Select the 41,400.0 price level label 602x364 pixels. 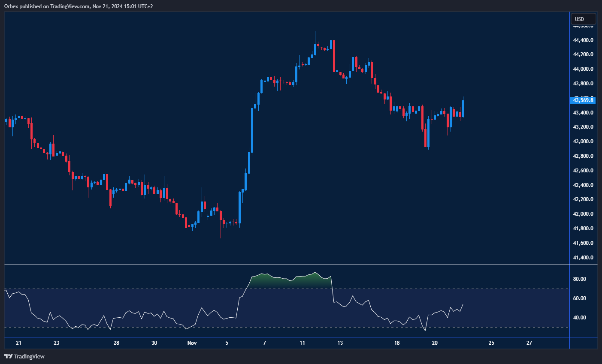click(x=583, y=258)
